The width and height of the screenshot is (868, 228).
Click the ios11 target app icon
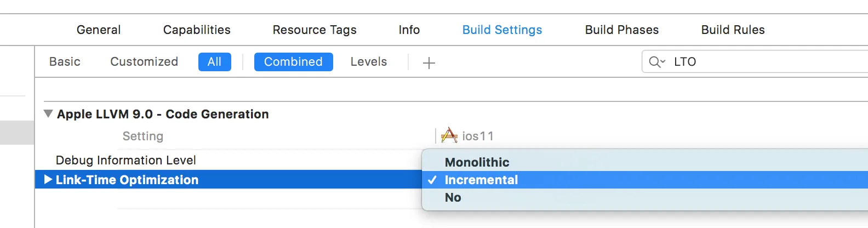pos(449,135)
